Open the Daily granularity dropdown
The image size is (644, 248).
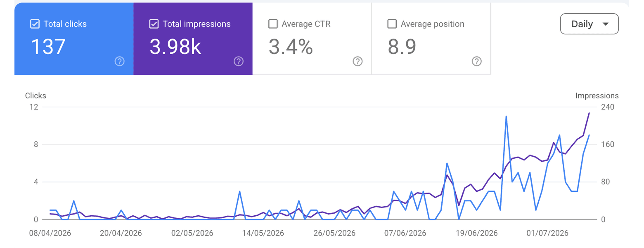(x=589, y=24)
